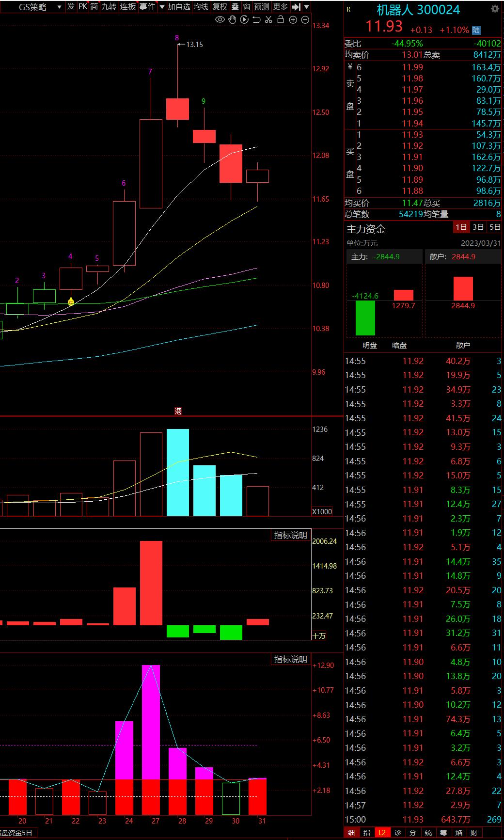
Task: Toggle the eye visibility icon above the chart
Action: coord(220,20)
